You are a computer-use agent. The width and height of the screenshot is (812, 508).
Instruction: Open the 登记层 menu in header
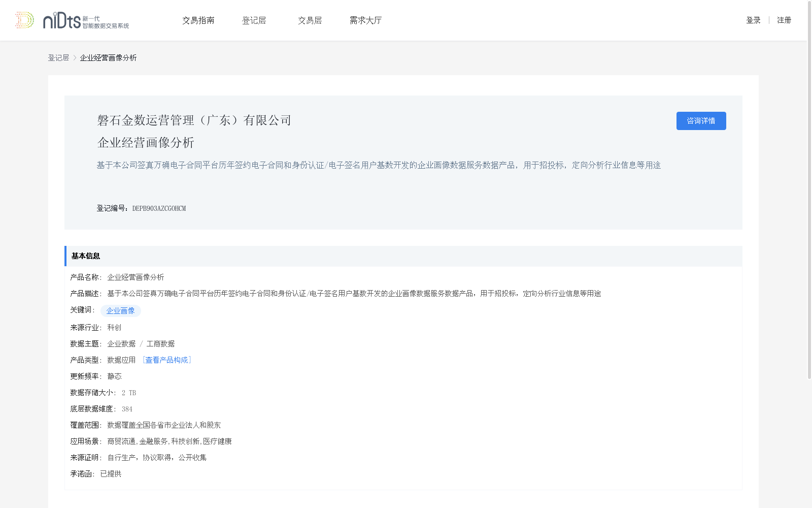click(x=254, y=20)
